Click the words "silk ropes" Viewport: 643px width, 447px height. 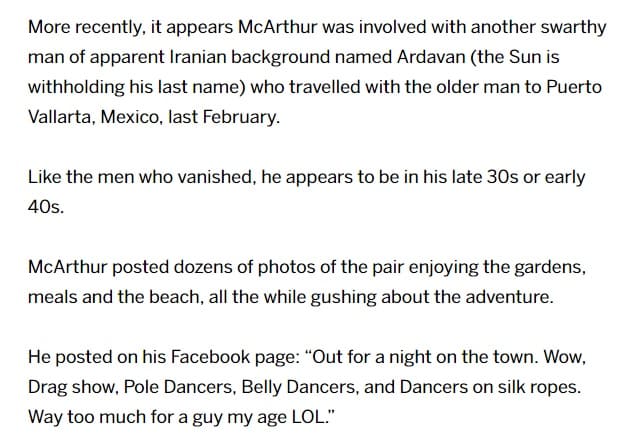coord(539,387)
